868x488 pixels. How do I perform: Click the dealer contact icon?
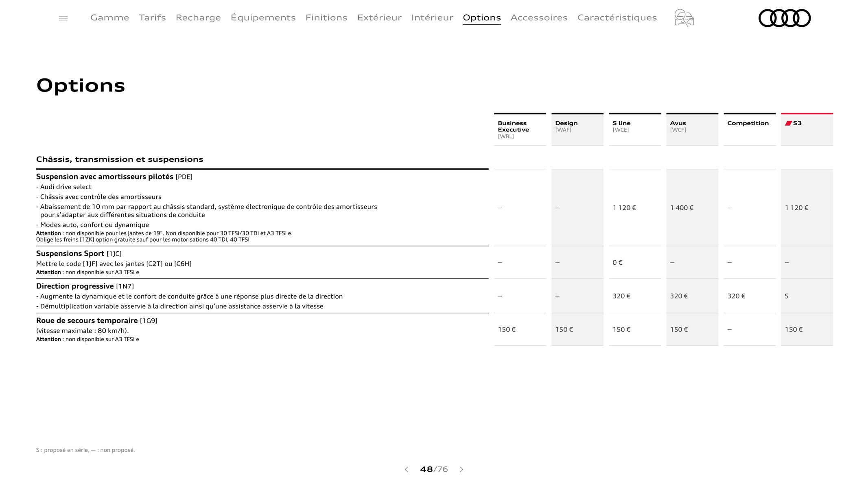684,18
